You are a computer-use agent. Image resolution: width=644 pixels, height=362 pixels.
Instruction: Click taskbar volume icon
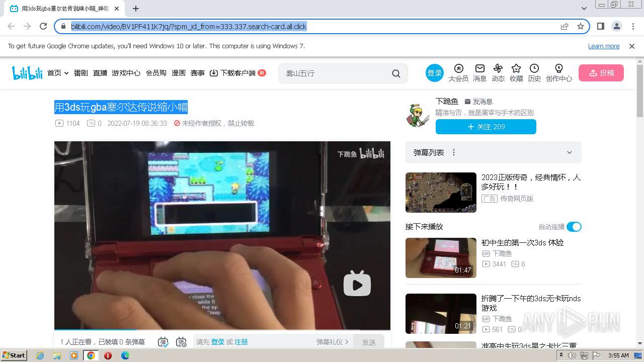[x=572, y=355]
